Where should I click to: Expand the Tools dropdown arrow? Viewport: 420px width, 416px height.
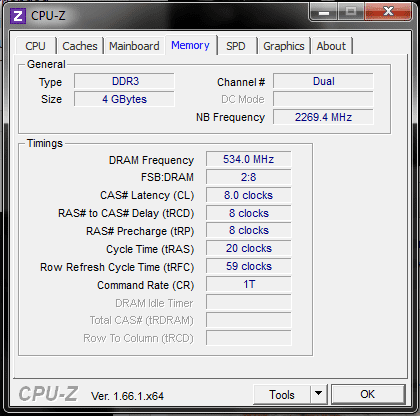tap(319, 395)
